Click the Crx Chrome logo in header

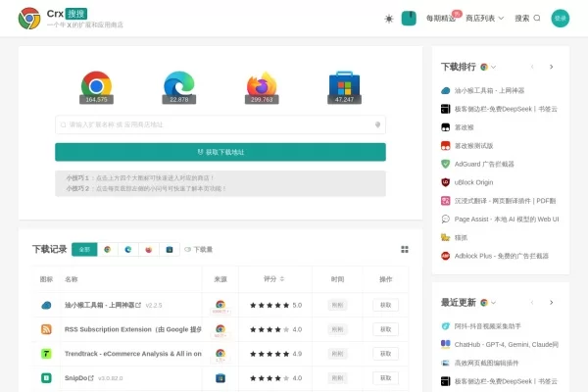(x=29, y=18)
